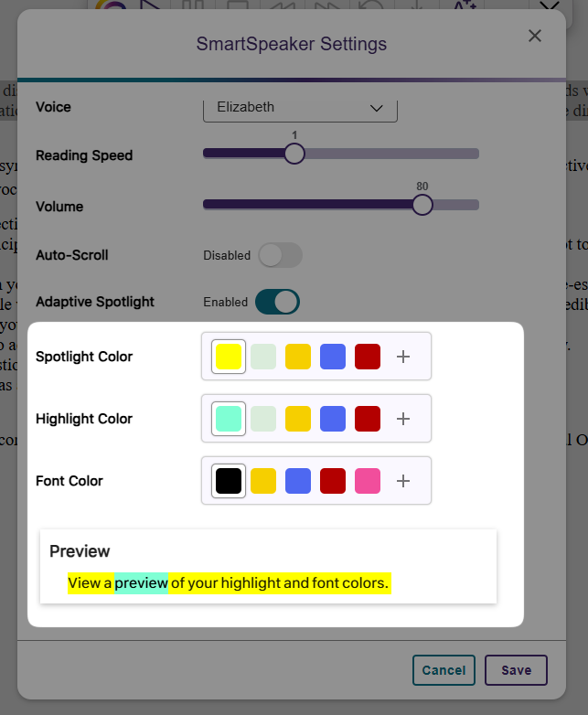Click the Cancel button

point(444,670)
